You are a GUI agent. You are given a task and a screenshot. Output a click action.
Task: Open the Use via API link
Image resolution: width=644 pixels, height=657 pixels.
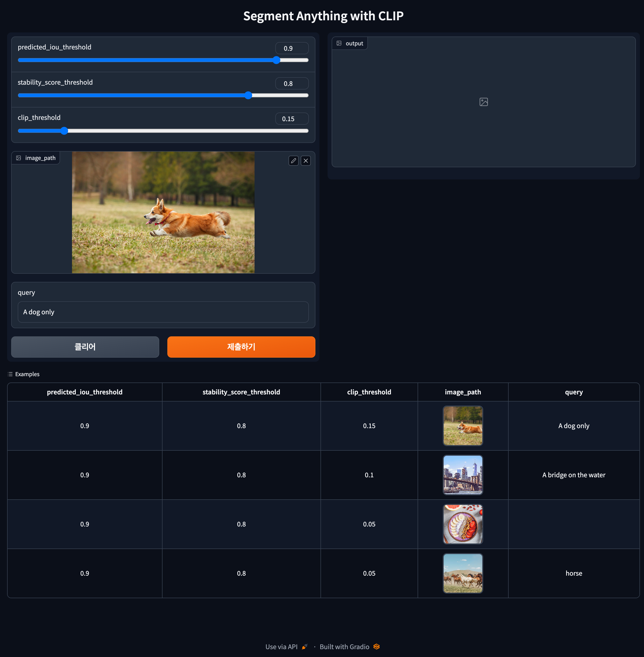point(281,647)
